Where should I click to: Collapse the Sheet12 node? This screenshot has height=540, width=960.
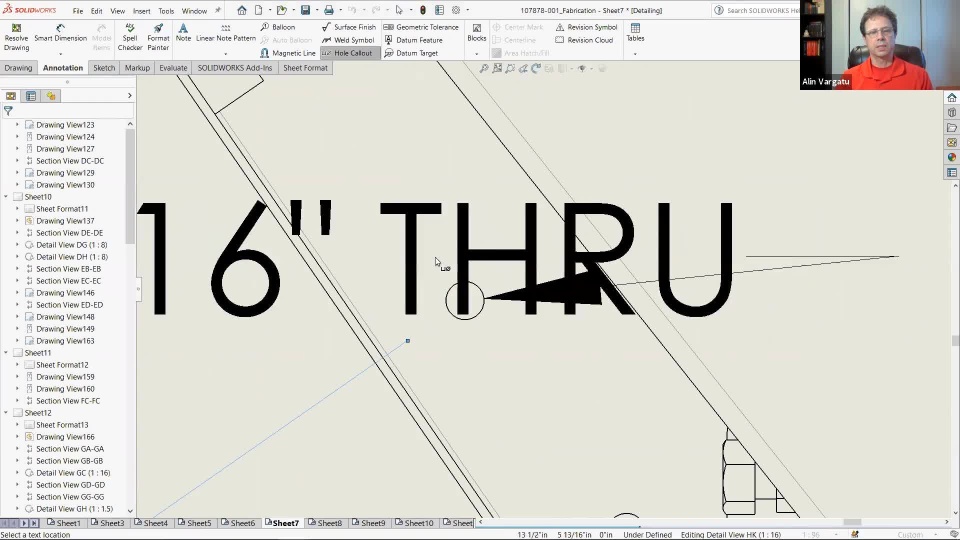click(6, 413)
